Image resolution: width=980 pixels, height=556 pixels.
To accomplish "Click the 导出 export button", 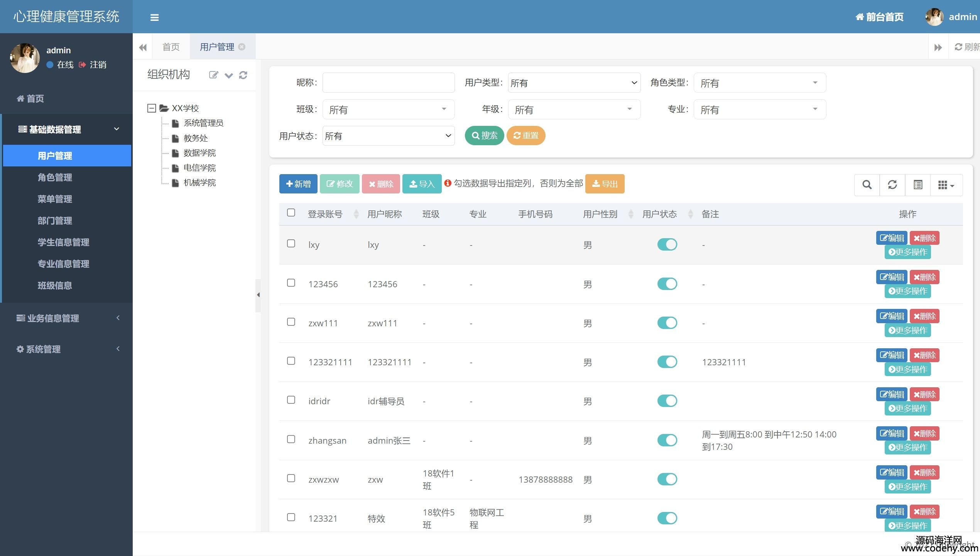I will click(605, 184).
